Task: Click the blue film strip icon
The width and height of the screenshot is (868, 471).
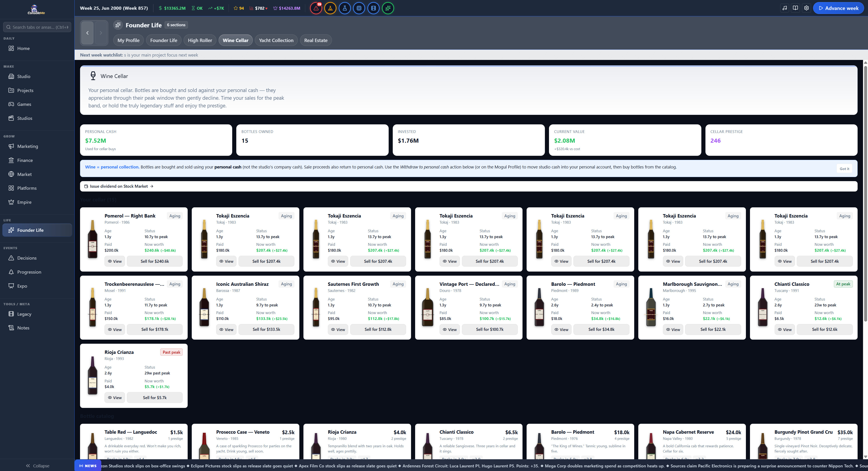Action: pos(374,8)
